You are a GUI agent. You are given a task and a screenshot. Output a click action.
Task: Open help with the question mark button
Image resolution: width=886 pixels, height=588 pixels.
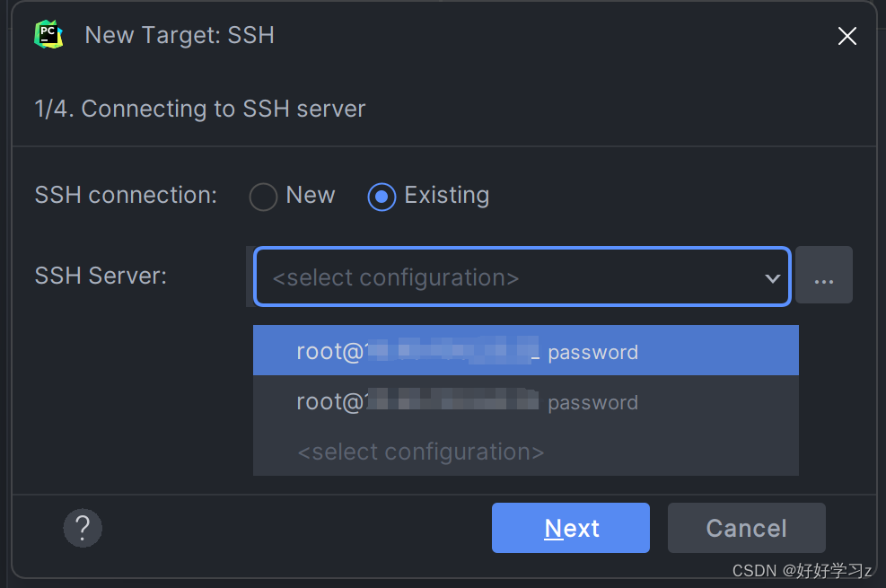point(83,528)
